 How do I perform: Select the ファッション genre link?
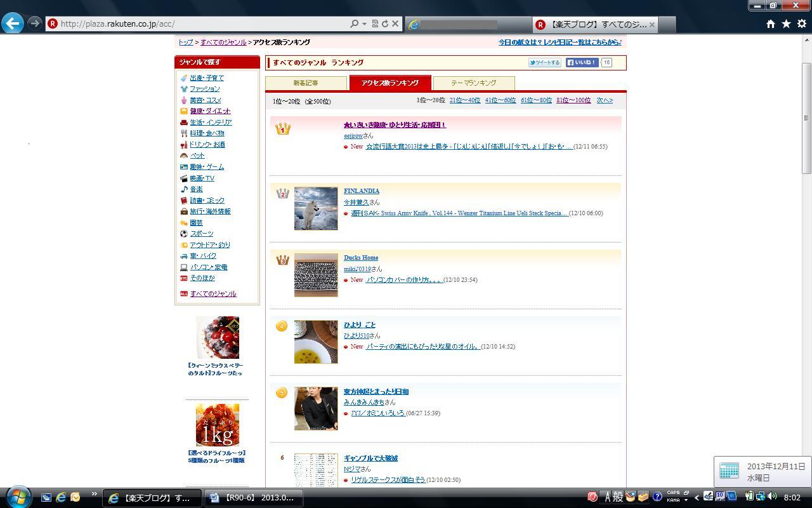204,89
